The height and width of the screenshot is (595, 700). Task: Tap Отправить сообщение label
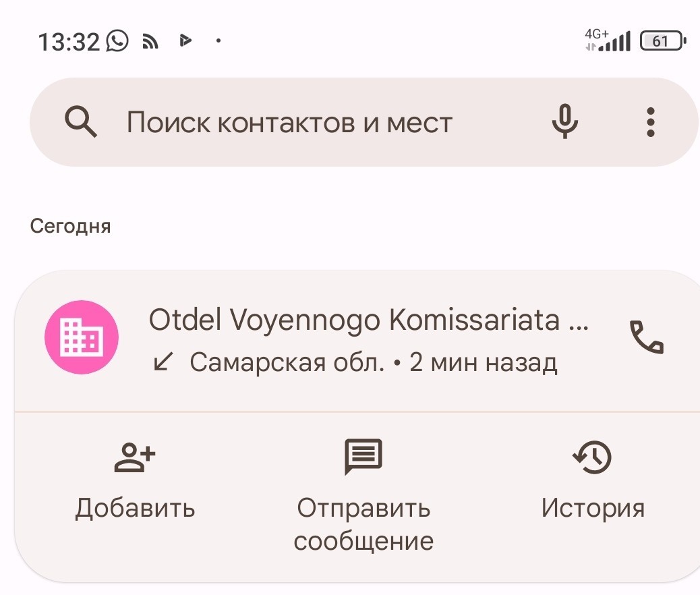(x=363, y=525)
